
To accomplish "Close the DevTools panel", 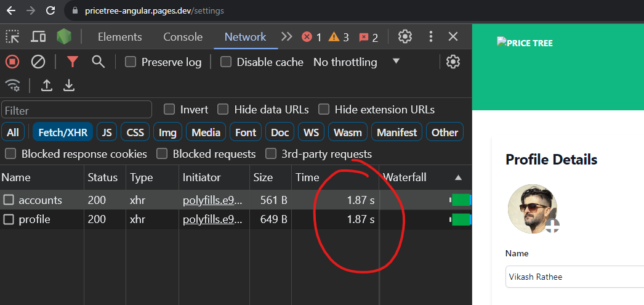I will click(x=453, y=36).
